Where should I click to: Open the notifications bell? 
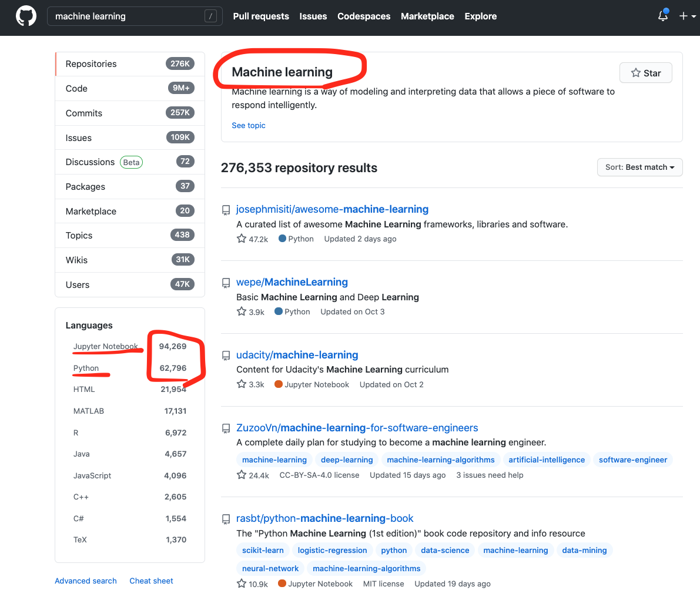tap(663, 16)
